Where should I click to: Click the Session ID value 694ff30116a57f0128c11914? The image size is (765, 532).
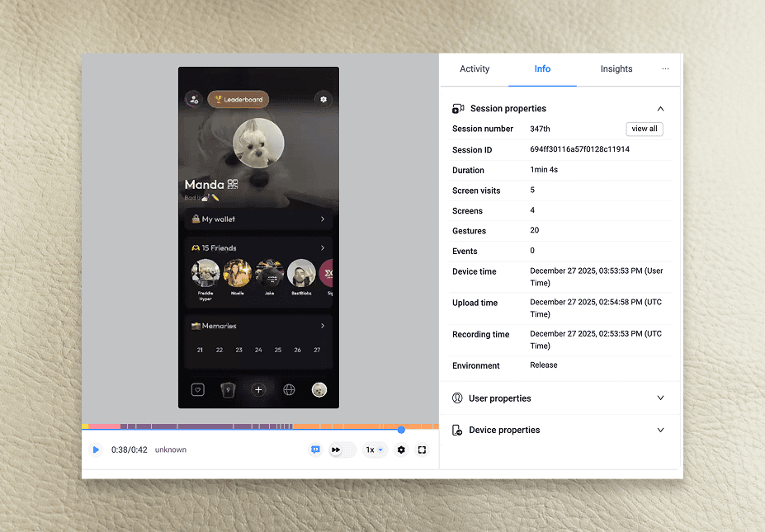[x=579, y=149]
